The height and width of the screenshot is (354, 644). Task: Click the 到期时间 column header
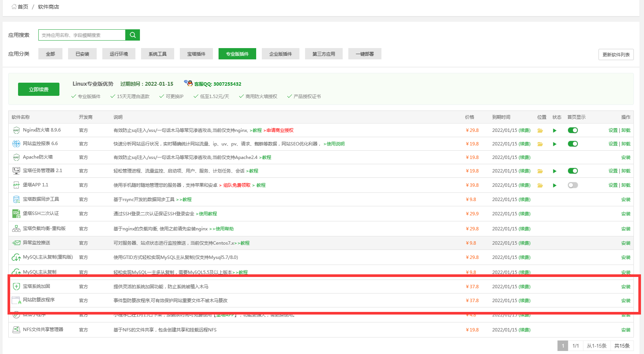point(501,117)
